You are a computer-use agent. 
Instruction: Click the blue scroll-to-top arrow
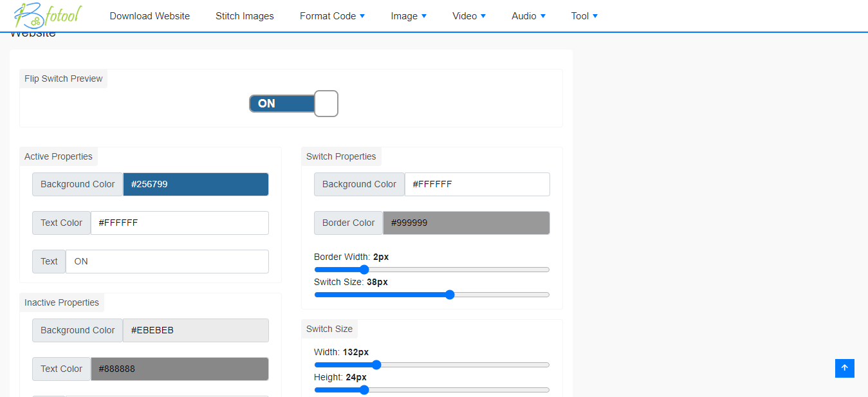tap(844, 368)
